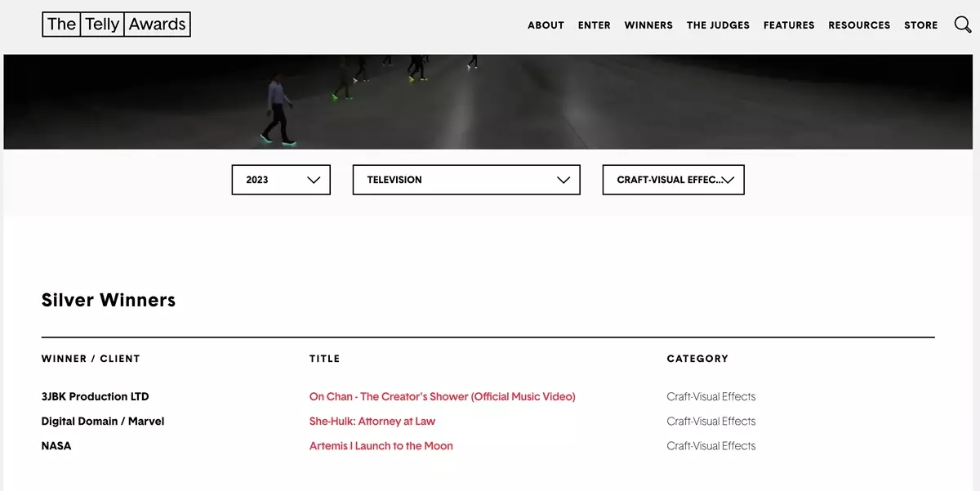Screen dimensions: 980x491
Task: Open Artemis I Launch to the Moon
Action: pos(381,445)
